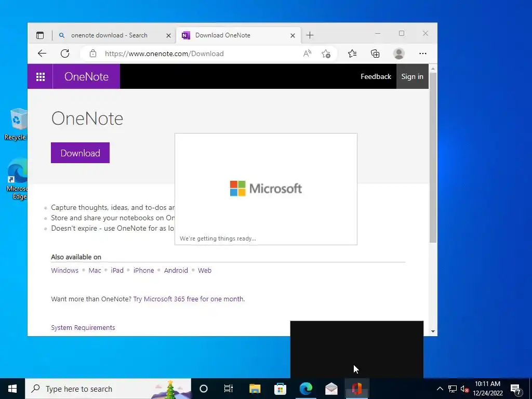
Task: Open the notification center icon
Action: (516, 389)
